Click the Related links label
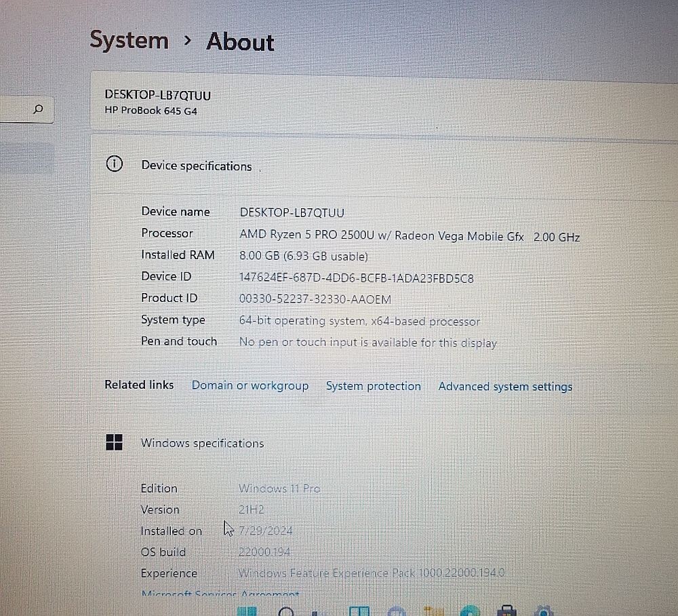This screenshot has width=678, height=616. pyautogui.click(x=139, y=385)
